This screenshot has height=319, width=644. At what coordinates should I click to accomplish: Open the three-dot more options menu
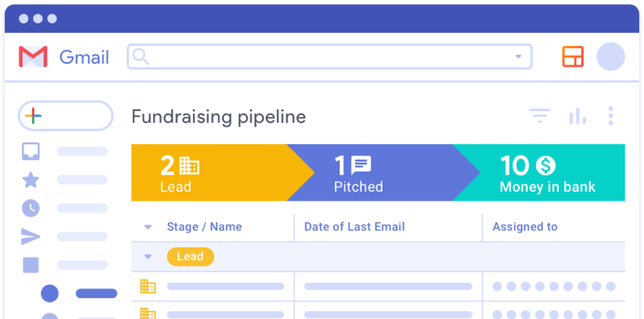[611, 116]
